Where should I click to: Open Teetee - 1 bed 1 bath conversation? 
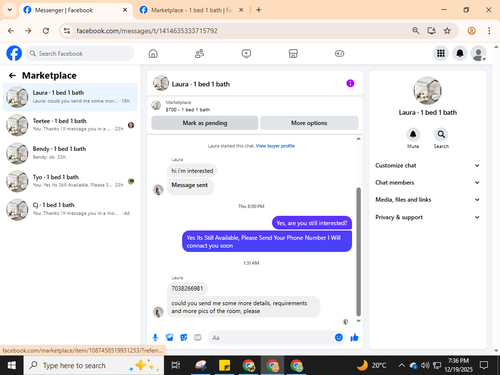coord(70,125)
